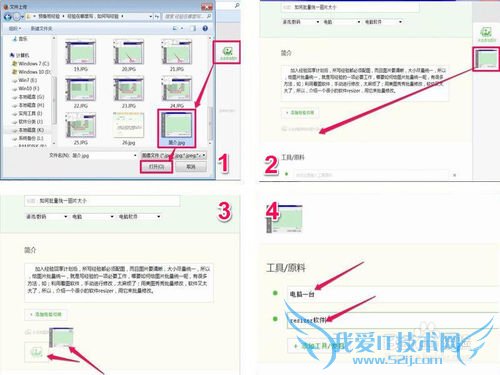
Task: Click the 电脑一台 tool field
Action: [x=393, y=294]
